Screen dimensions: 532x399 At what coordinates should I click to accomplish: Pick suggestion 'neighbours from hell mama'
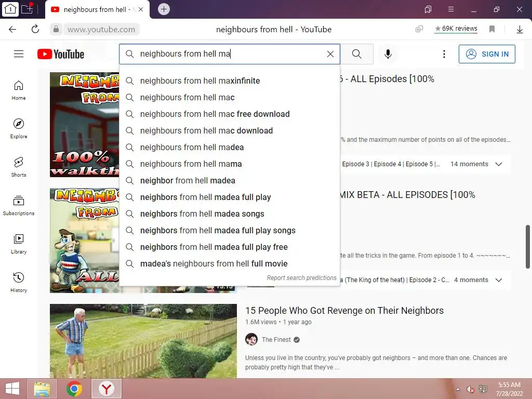(230, 164)
